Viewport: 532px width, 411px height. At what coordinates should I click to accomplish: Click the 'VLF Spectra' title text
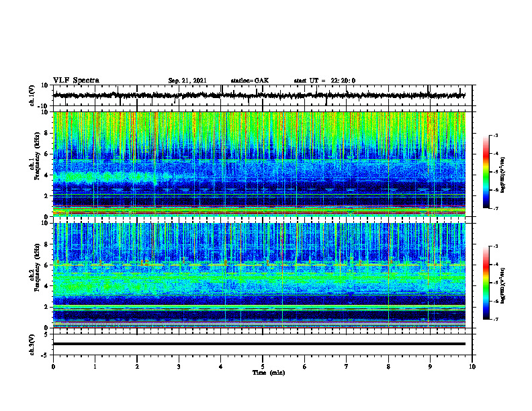pyautogui.click(x=76, y=81)
